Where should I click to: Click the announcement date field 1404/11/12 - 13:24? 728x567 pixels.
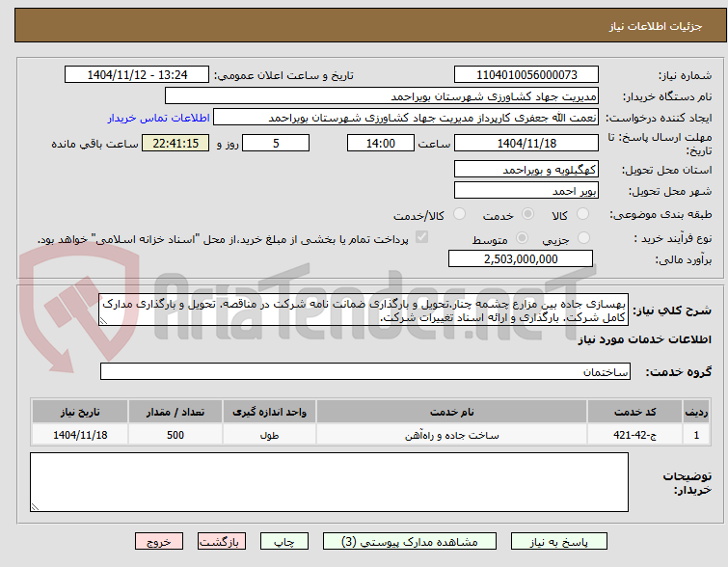pos(137,75)
